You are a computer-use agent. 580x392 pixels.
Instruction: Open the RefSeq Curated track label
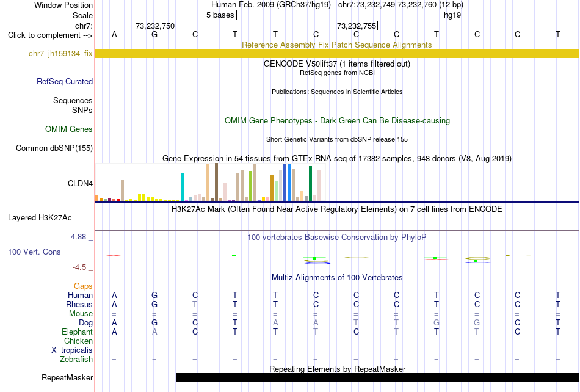click(x=64, y=81)
